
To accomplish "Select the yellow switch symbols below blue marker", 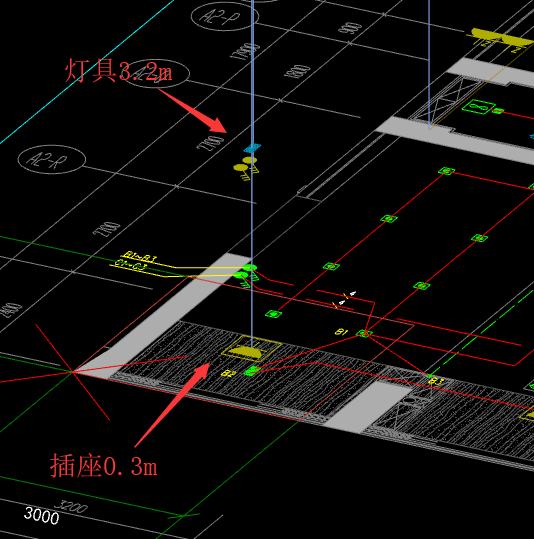I will (246, 168).
